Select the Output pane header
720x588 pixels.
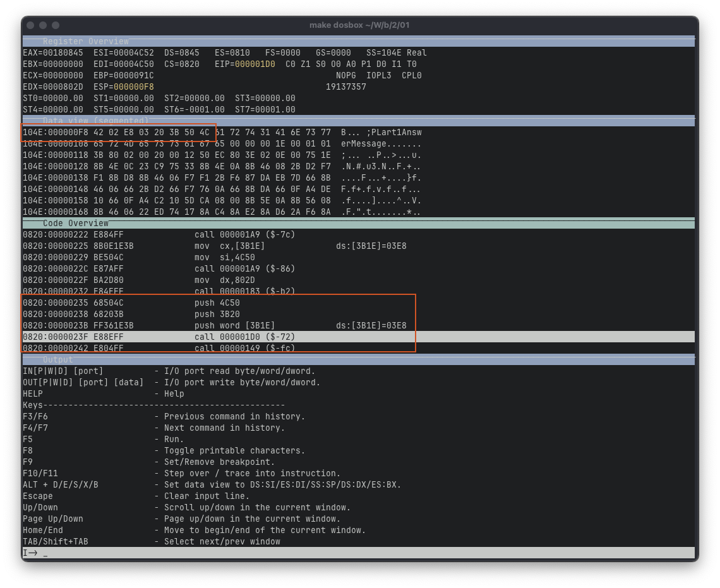point(358,359)
